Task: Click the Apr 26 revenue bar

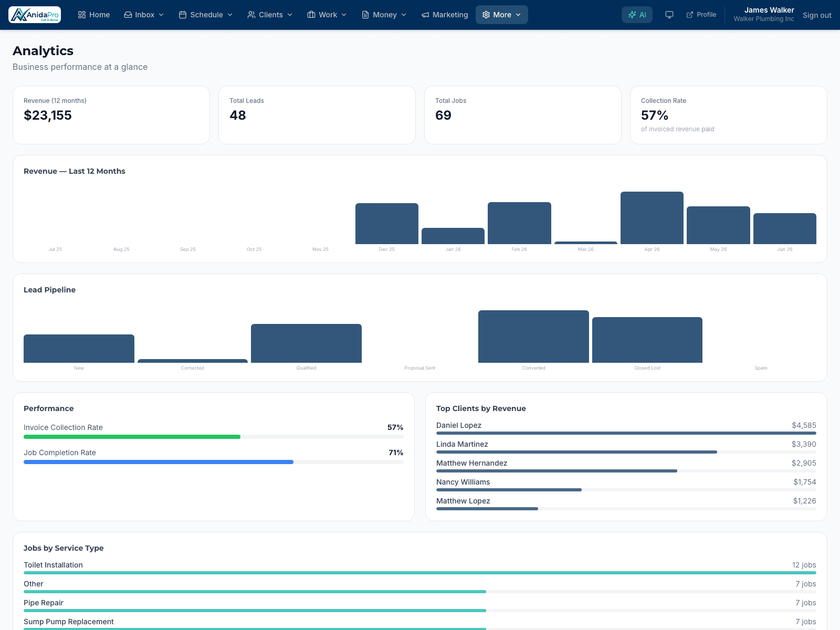Action: (x=652, y=218)
